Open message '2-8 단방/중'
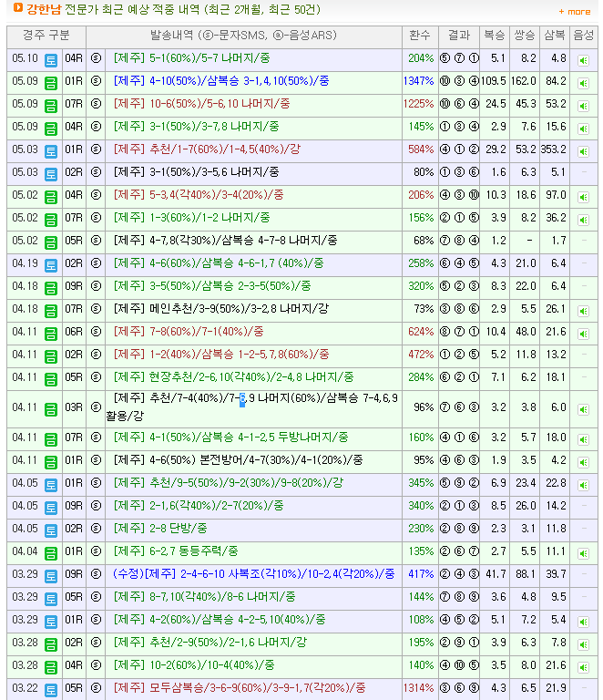 coord(161,529)
